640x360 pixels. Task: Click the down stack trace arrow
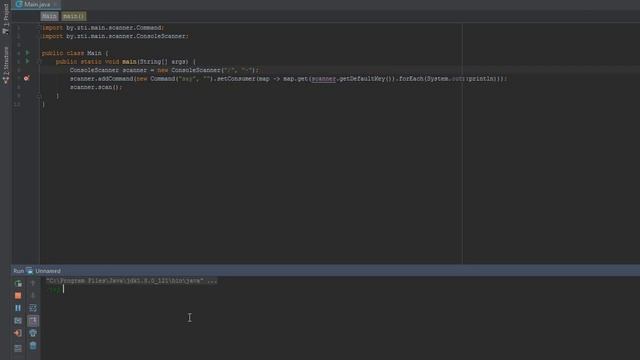33,296
